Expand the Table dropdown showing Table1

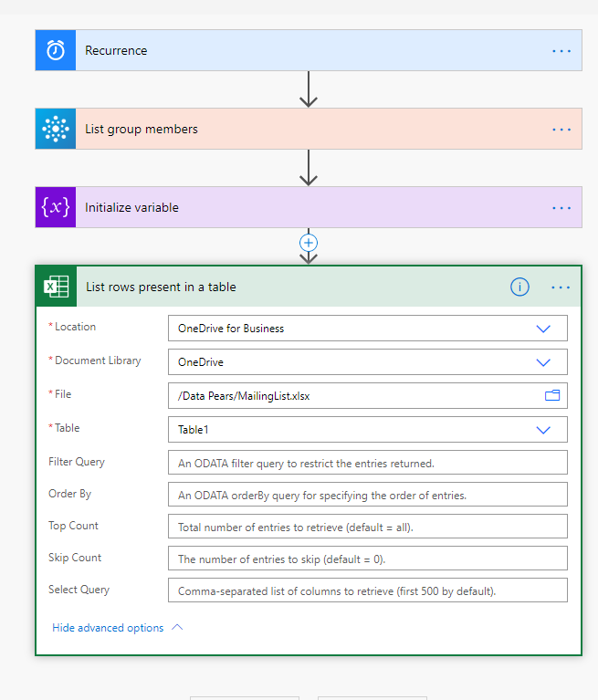(543, 430)
